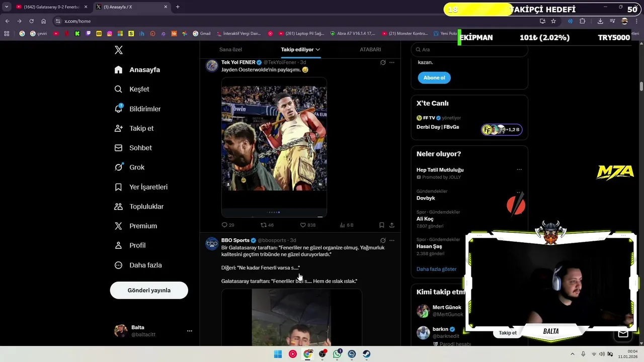Focus the Ara search field
Image resolution: width=644 pixels, height=362 pixels.
[x=469, y=50]
